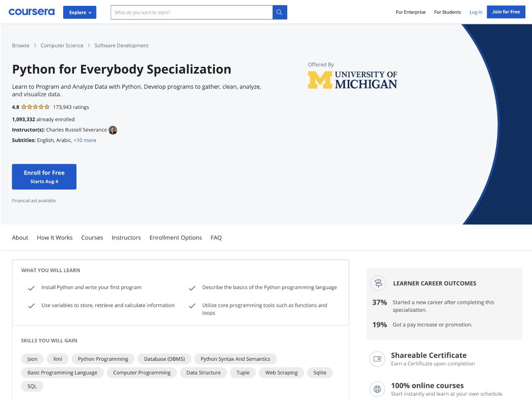Click the search input field
The height and width of the screenshot is (399, 532).
[192, 12]
